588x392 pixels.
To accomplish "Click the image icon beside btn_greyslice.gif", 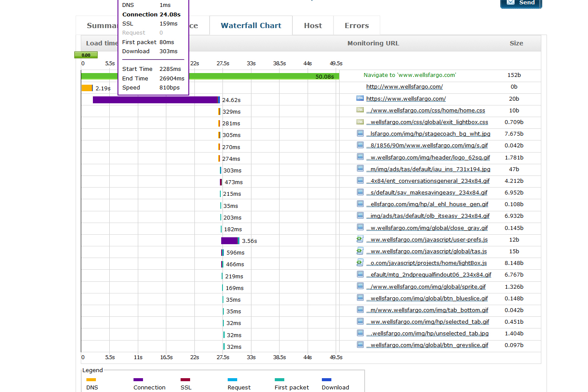I will (x=360, y=344).
